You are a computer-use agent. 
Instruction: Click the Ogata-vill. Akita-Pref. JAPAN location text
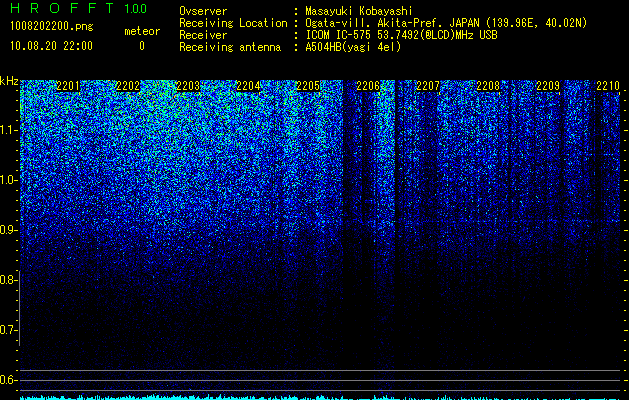446,23
